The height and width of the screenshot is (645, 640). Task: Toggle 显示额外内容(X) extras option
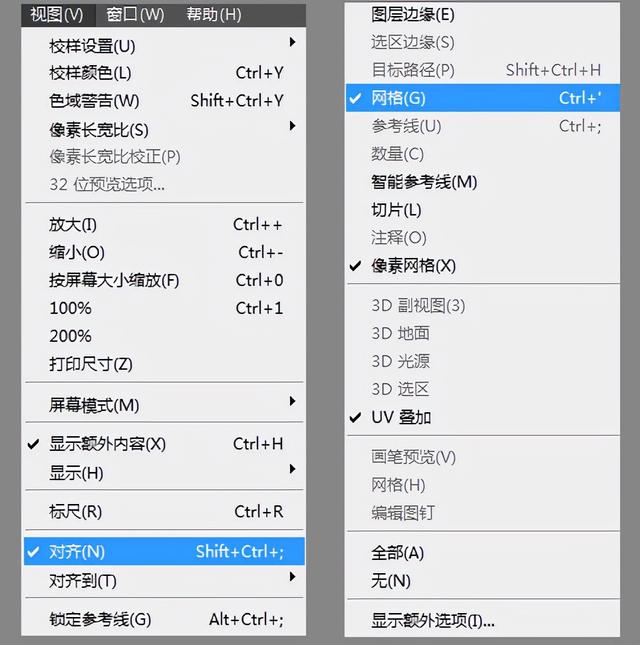pos(164,444)
